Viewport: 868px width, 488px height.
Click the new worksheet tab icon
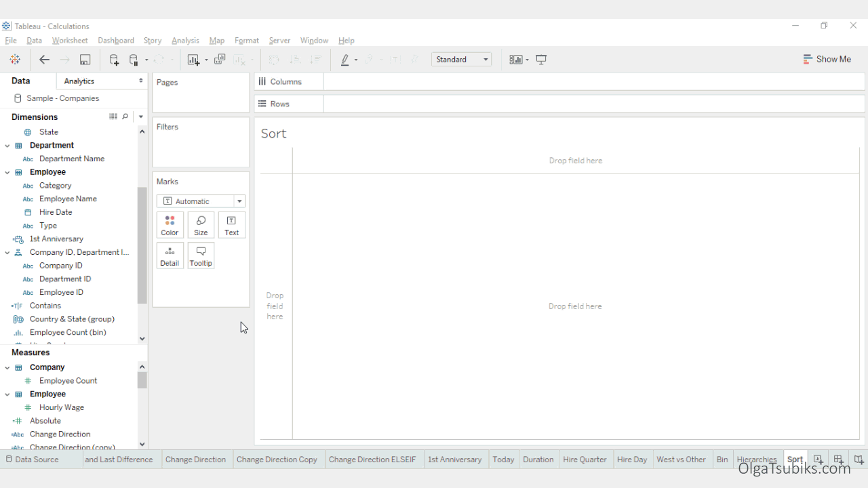click(818, 459)
